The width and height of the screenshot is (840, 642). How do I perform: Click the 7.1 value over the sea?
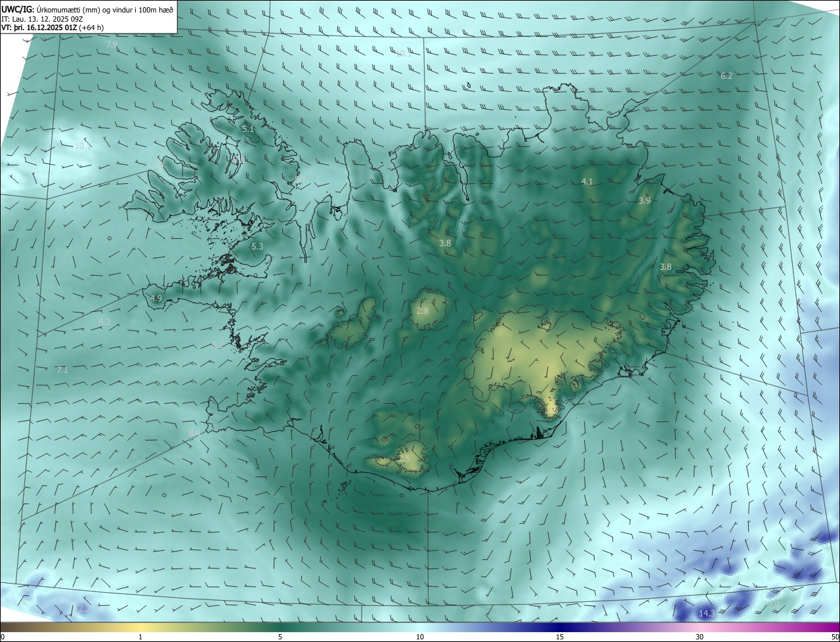pyautogui.click(x=62, y=371)
